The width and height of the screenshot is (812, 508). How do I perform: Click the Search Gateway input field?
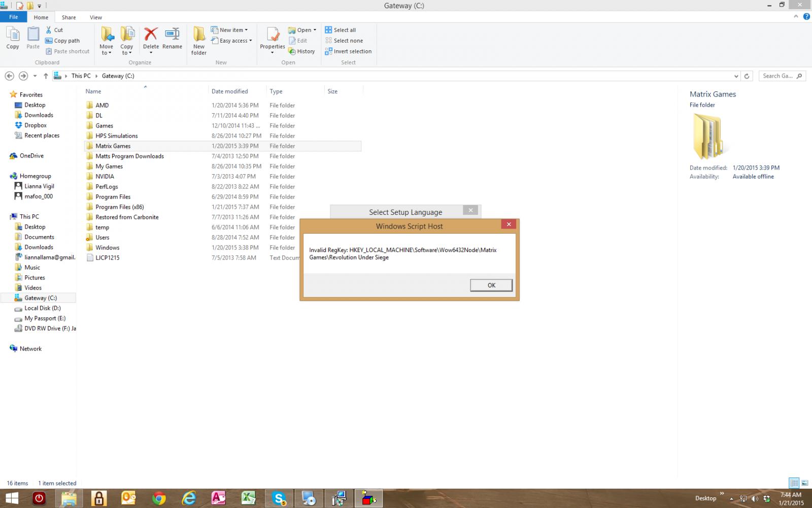[778, 76]
